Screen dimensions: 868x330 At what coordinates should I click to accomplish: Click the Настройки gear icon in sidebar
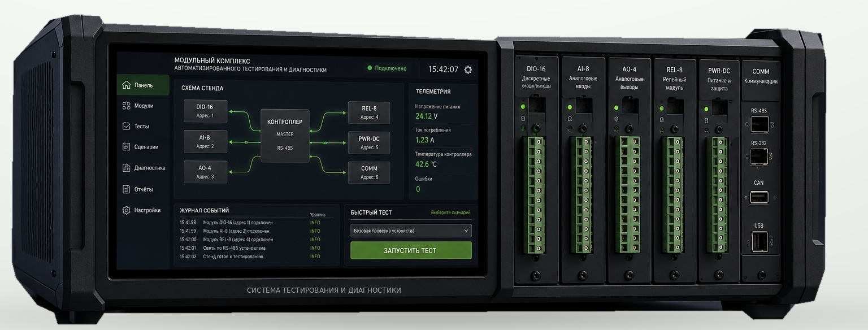127,210
